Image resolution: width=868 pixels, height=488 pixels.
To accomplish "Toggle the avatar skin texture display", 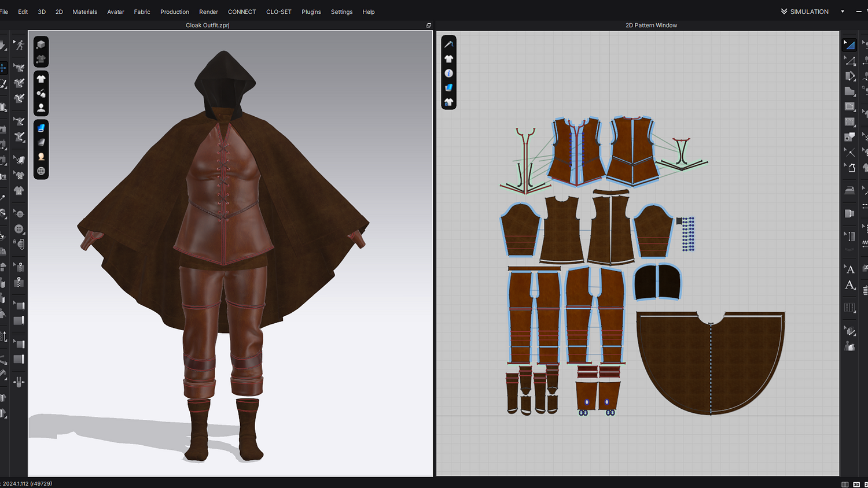I will (x=41, y=157).
